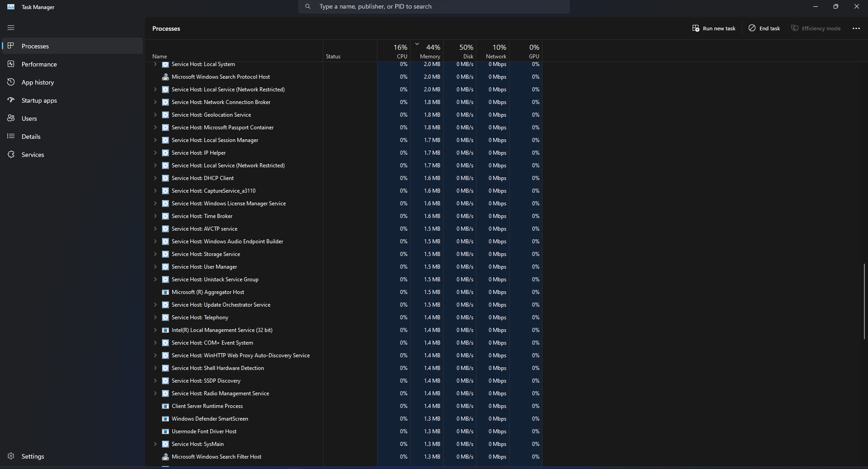Focus the name, publisher, or PID search box

click(x=434, y=7)
